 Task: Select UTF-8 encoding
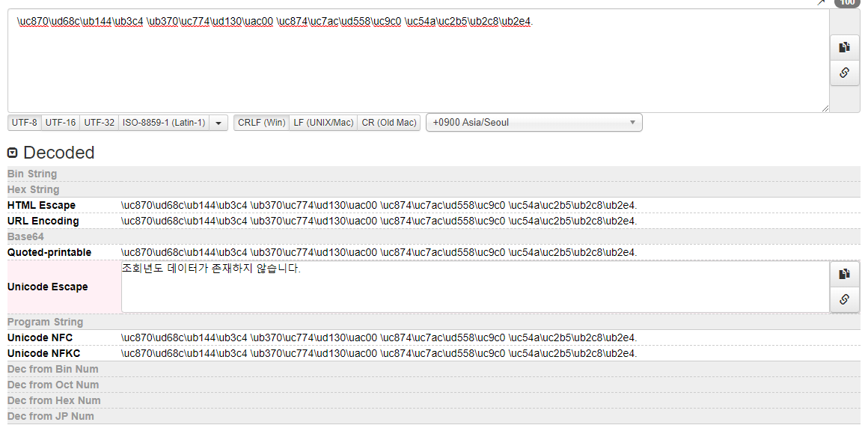click(x=25, y=122)
